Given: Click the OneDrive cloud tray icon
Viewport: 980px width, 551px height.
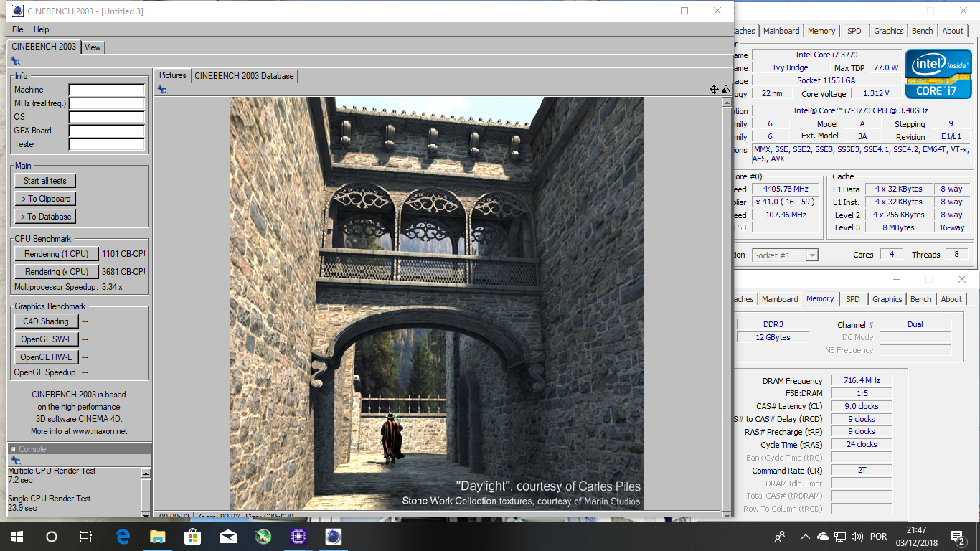Looking at the screenshot, I should (822, 536).
